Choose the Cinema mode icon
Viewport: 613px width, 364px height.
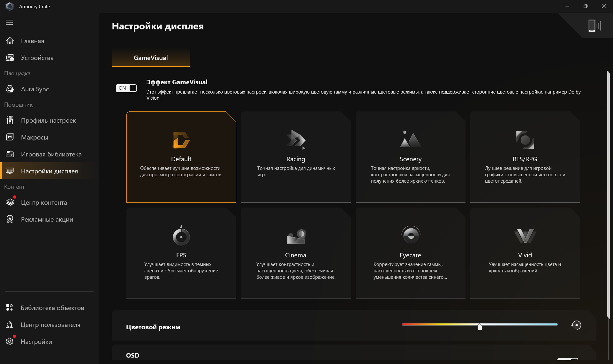296,236
